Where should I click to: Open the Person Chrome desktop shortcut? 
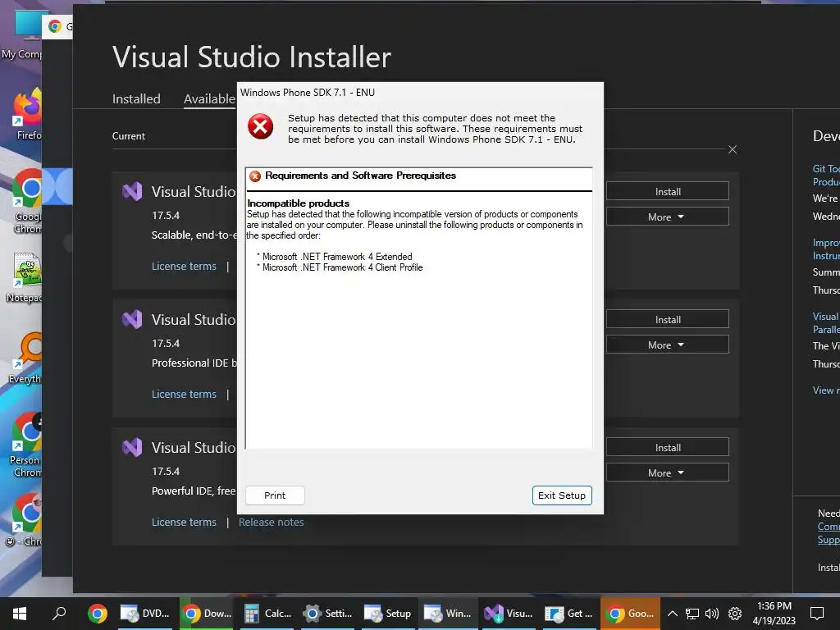coord(25,445)
